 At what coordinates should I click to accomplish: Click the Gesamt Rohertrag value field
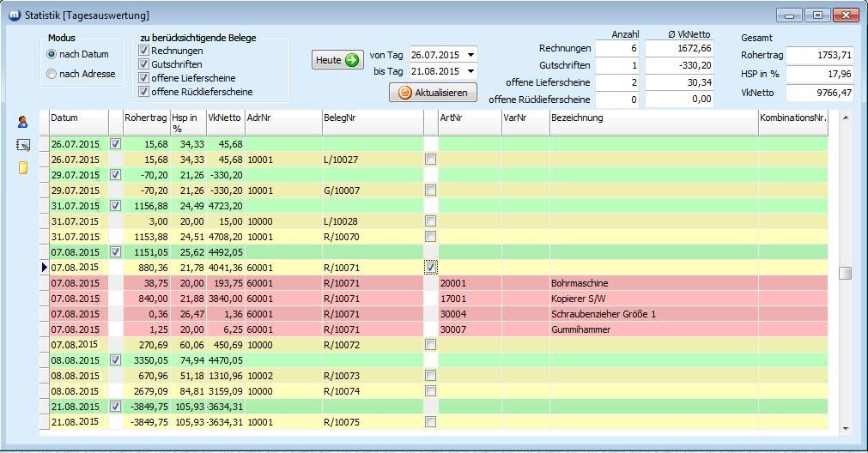click(x=819, y=55)
